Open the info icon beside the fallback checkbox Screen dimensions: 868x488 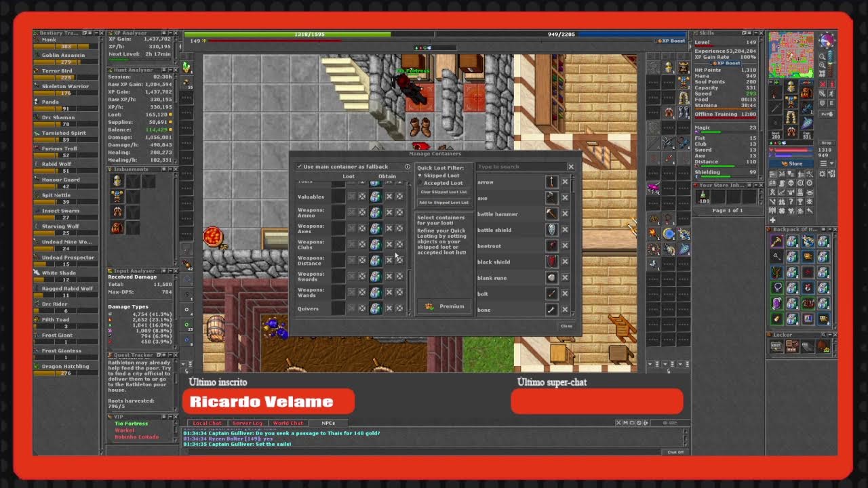(408, 167)
